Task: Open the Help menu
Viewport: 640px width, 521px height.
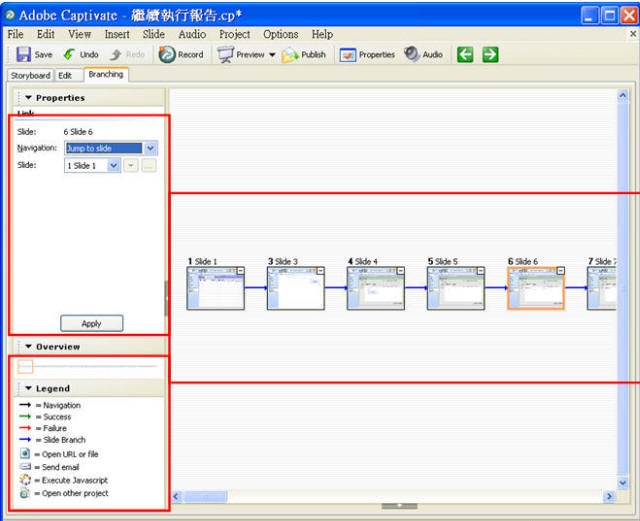Action: coord(322,34)
